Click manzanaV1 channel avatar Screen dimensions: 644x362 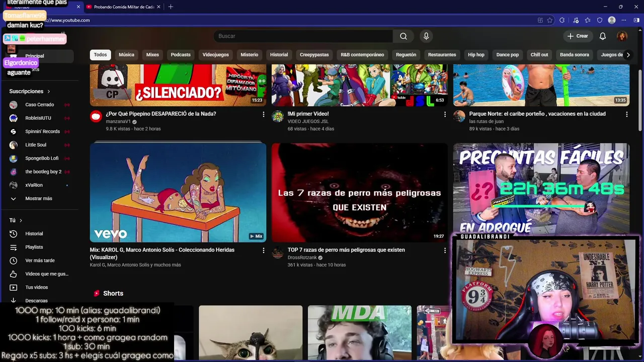96,117
